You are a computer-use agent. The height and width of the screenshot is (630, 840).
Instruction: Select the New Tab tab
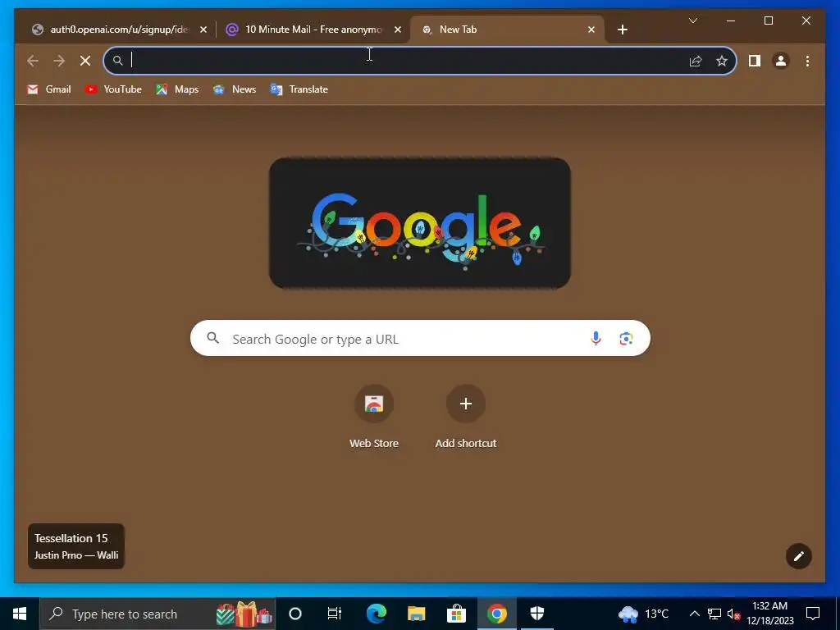(506, 30)
